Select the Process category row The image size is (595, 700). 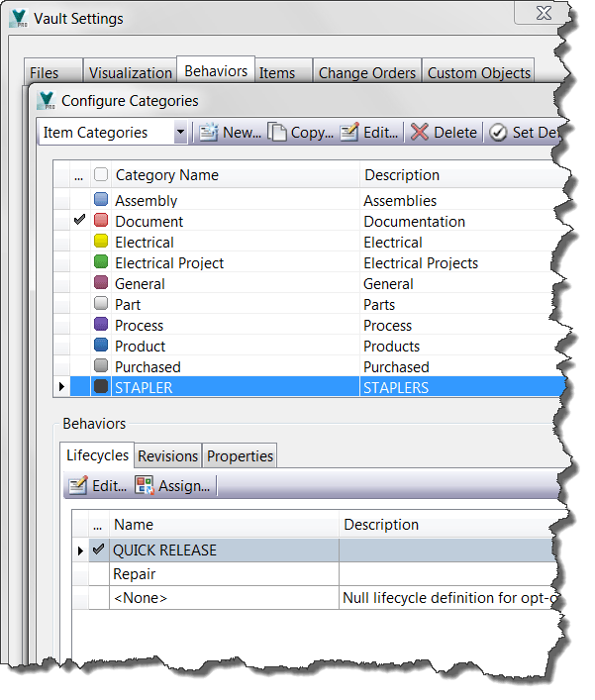[x=308, y=325]
